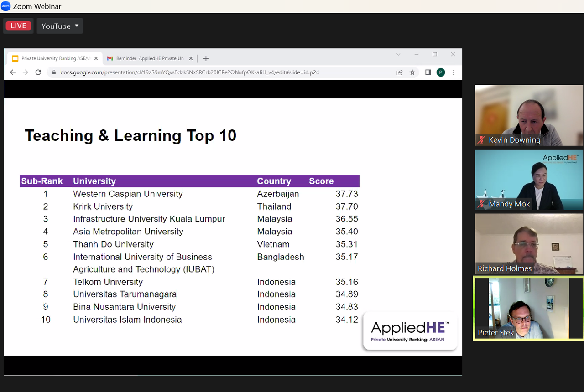Select Pieter Stek's video thumbnail
The height and width of the screenshot is (392, 584).
529,308
